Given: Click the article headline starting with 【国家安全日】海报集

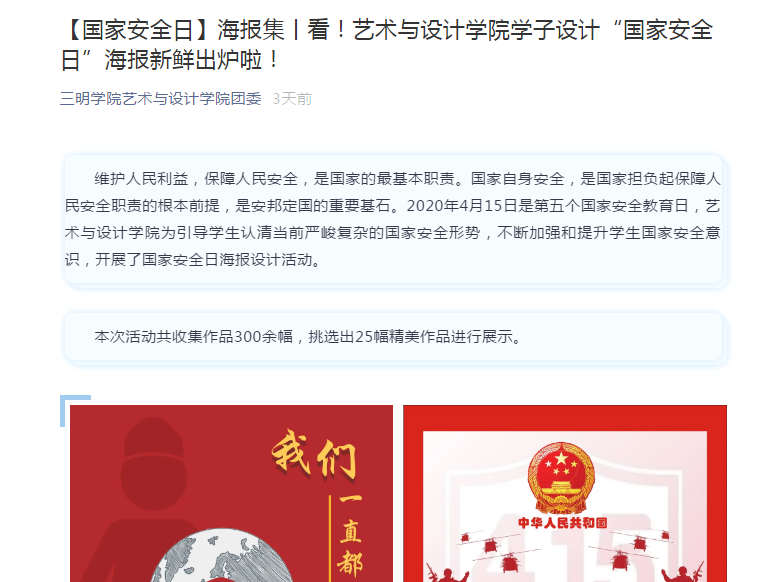Looking at the screenshot, I should [387, 45].
